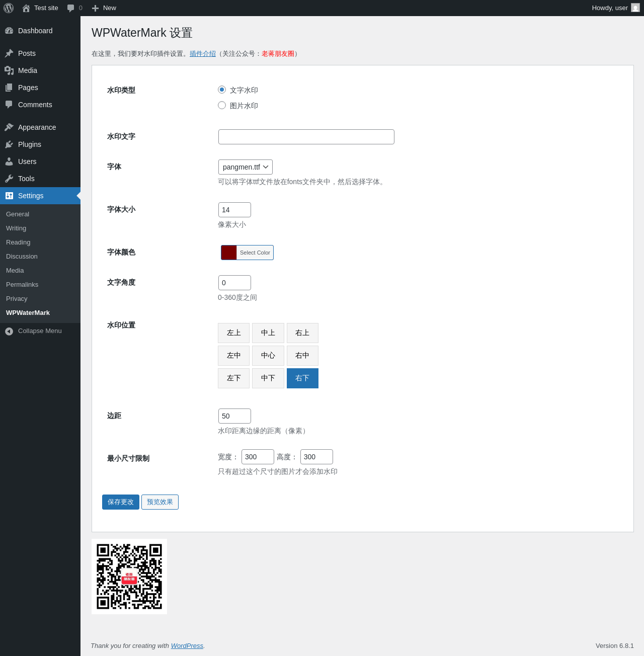This screenshot has height=656, width=644.
Task: Open the New content menu in admin bar
Action: [x=104, y=8]
